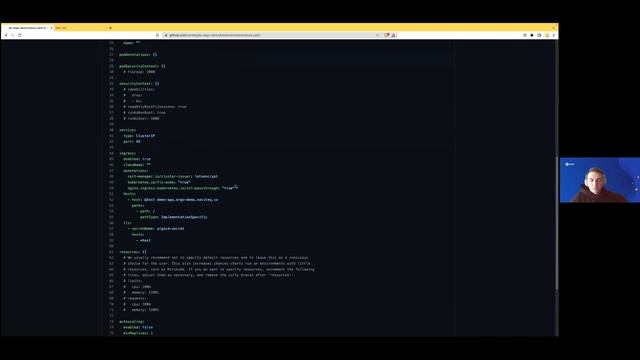Go back using browser back arrow
The height and width of the screenshot is (360, 640).
click(x=6, y=35)
